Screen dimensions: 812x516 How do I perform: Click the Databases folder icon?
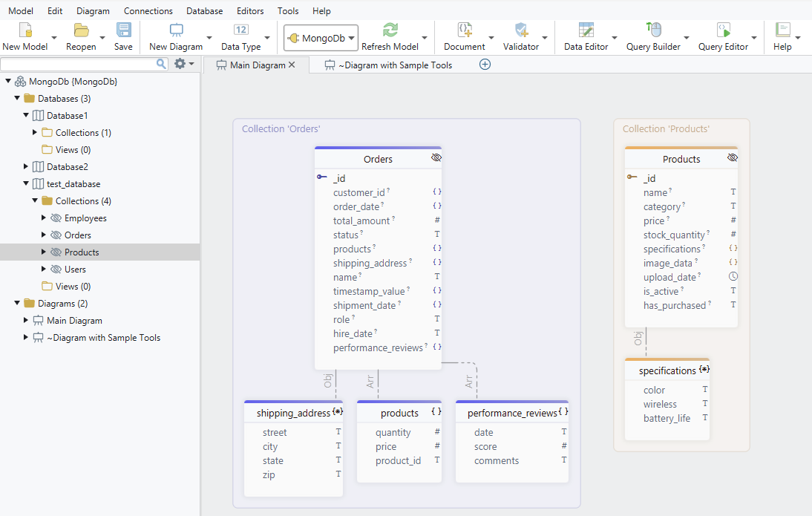30,99
